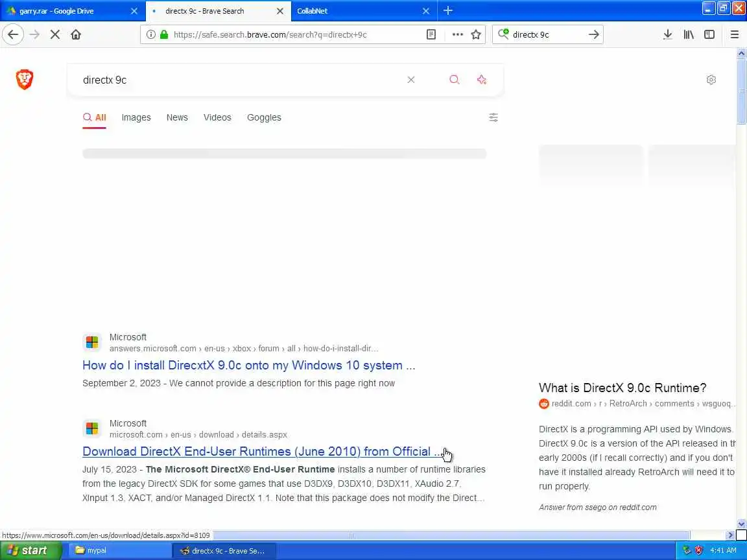
Task: Open 'What is DirectX 9.0c Runtime?' heading
Action: 622,388
